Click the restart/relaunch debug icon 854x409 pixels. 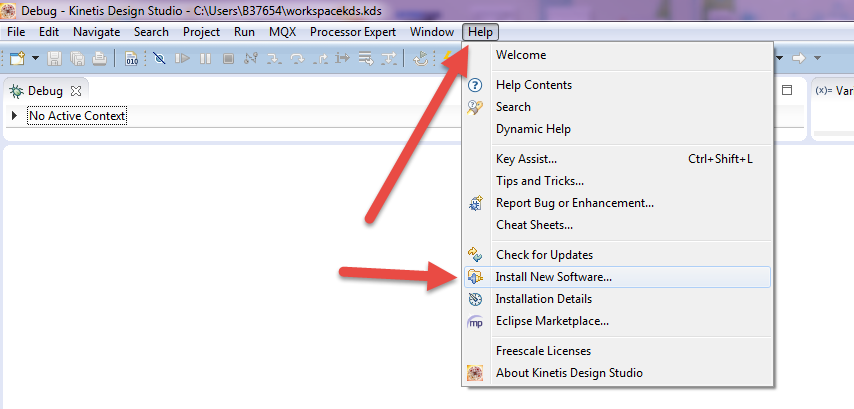[420, 58]
